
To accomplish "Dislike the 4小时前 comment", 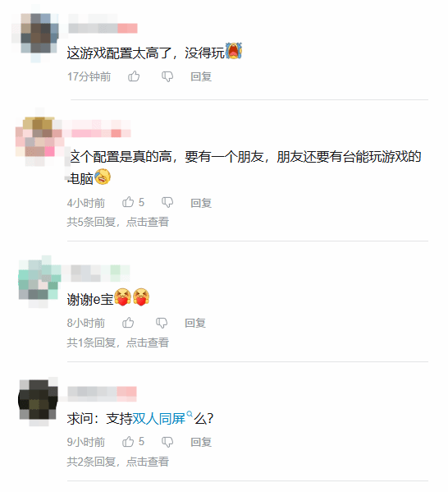I will (x=167, y=202).
